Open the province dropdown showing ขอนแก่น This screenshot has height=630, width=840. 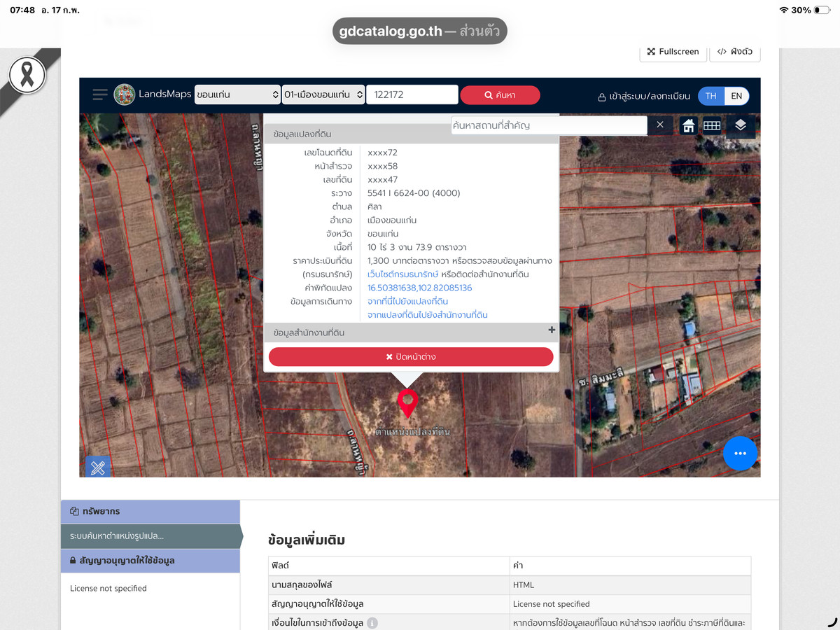[237, 95]
